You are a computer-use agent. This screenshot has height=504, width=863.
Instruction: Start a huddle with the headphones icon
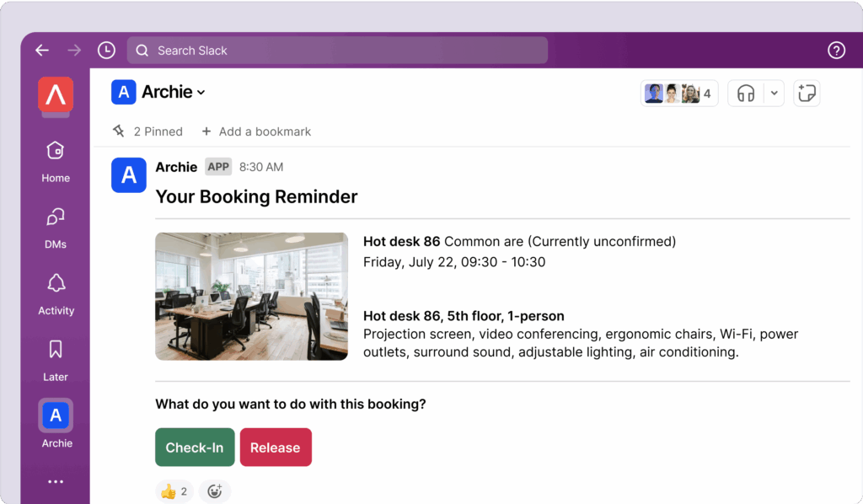tap(745, 93)
